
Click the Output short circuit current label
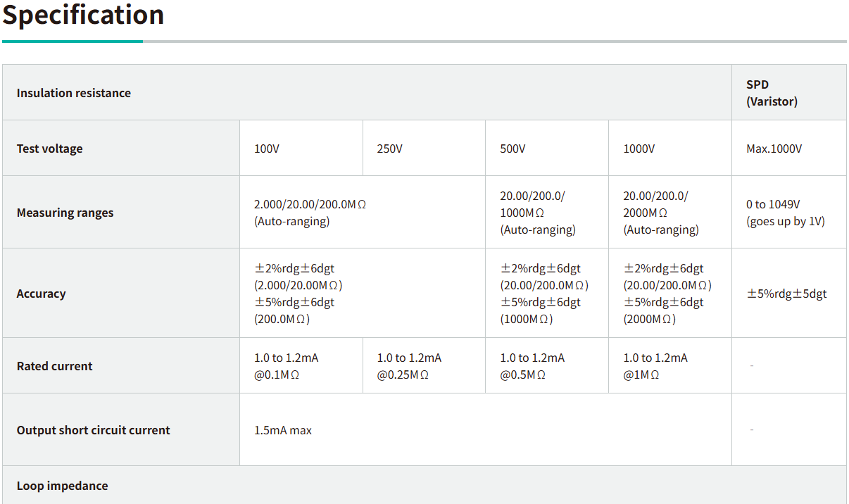93,430
